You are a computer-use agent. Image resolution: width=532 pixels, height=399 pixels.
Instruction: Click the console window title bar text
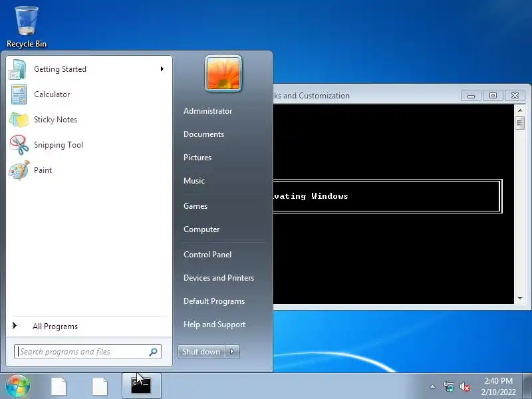[x=311, y=96]
